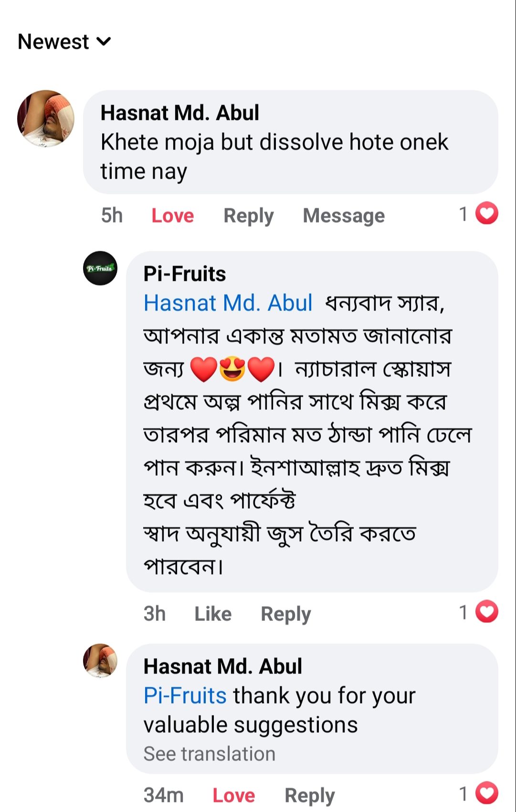Toggle Love on the first comment

pyautogui.click(x=172, y=216)
